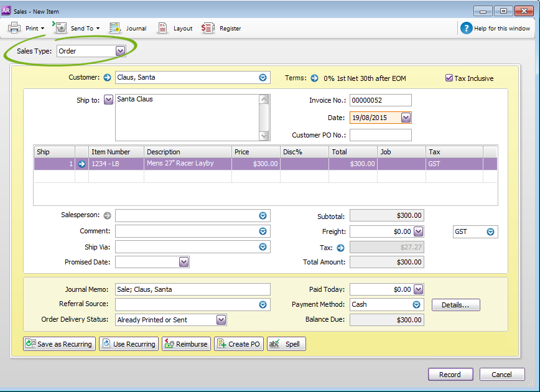
Task: Open the sales Register
Action: tap(208, 28)
